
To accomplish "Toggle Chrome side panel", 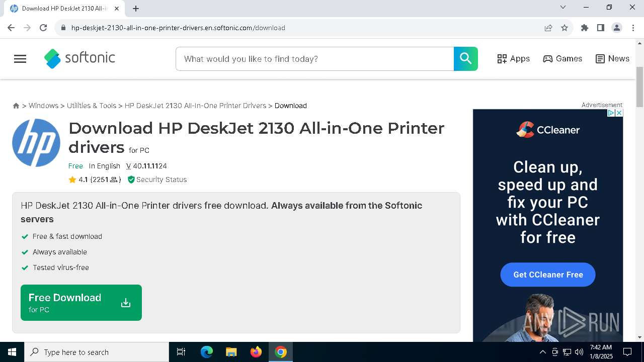I will 601,28.
